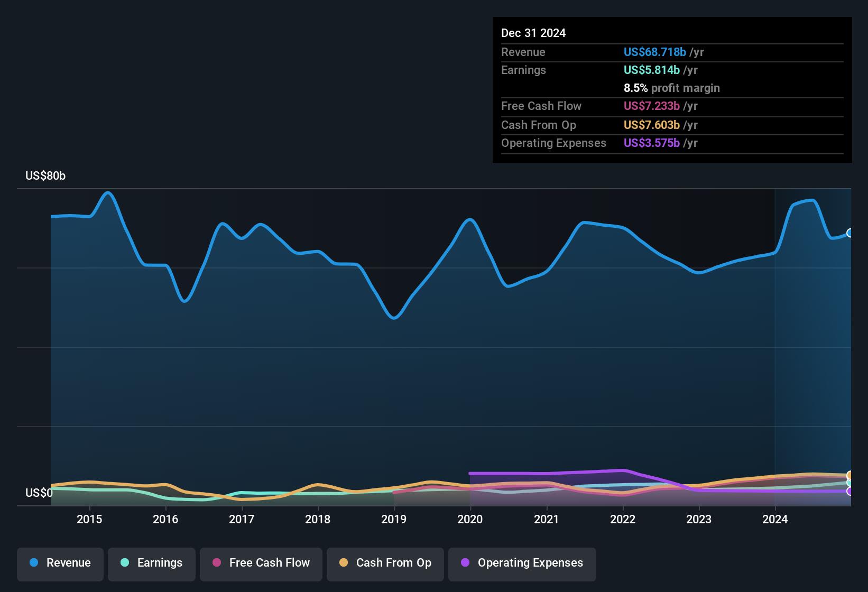Click the 2015 x-axis label
Image resolution: width=868 pixels, height=592 pixels.
coord(89,520)
